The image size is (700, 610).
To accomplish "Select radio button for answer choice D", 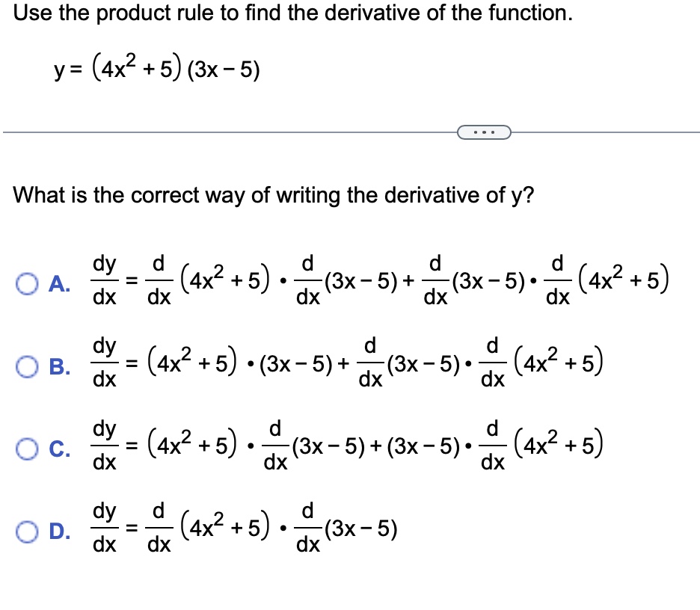I will (25, 531).
